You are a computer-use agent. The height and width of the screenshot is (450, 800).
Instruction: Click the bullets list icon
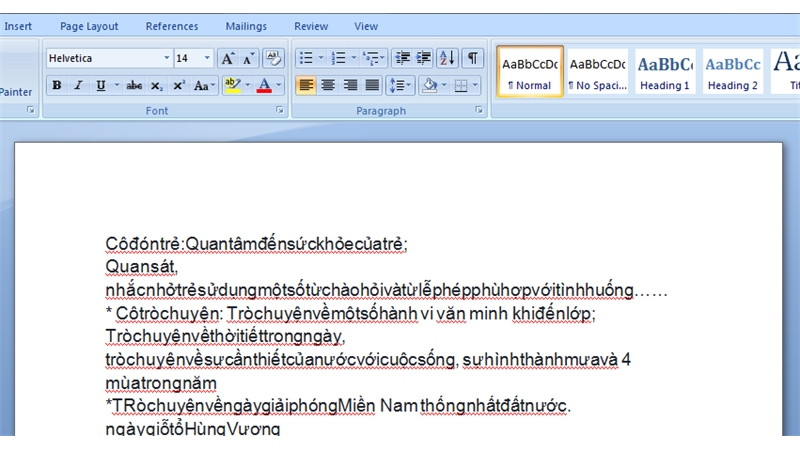[306, 58]
